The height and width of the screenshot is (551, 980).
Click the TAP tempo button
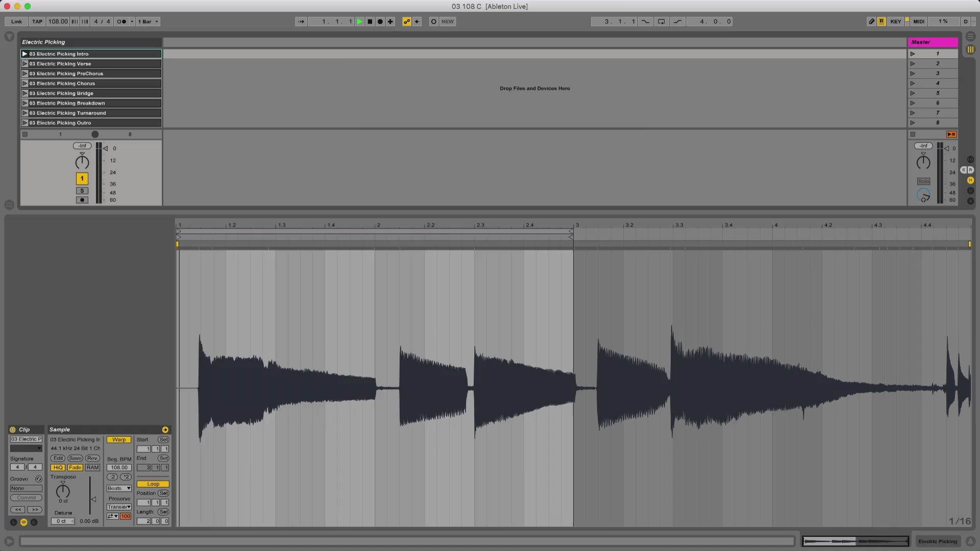pos(37,21)
